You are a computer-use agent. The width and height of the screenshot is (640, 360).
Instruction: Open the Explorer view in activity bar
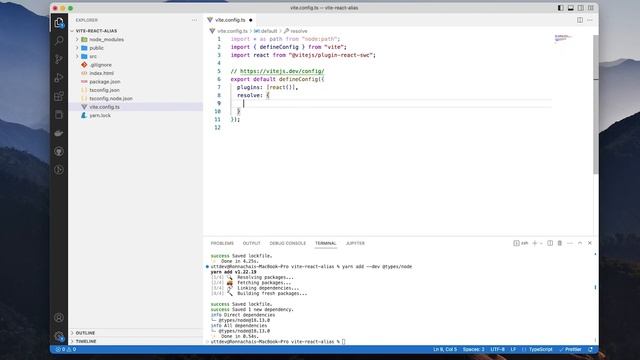[x=59, y=22]
